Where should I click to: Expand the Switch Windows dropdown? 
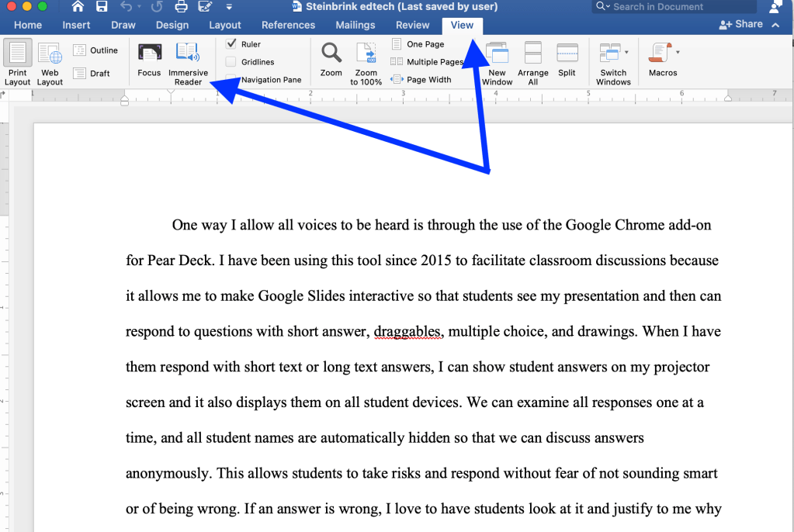[626, 54]
